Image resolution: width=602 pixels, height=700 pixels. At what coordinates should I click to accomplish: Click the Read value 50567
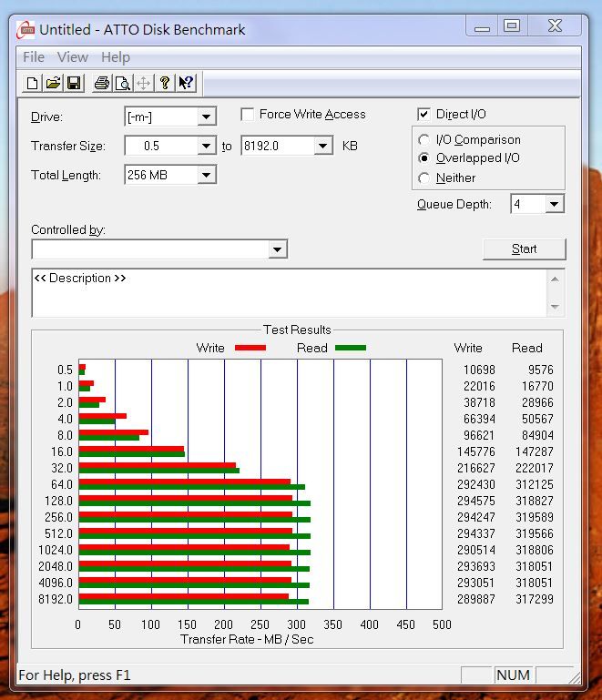click(537, 419)
